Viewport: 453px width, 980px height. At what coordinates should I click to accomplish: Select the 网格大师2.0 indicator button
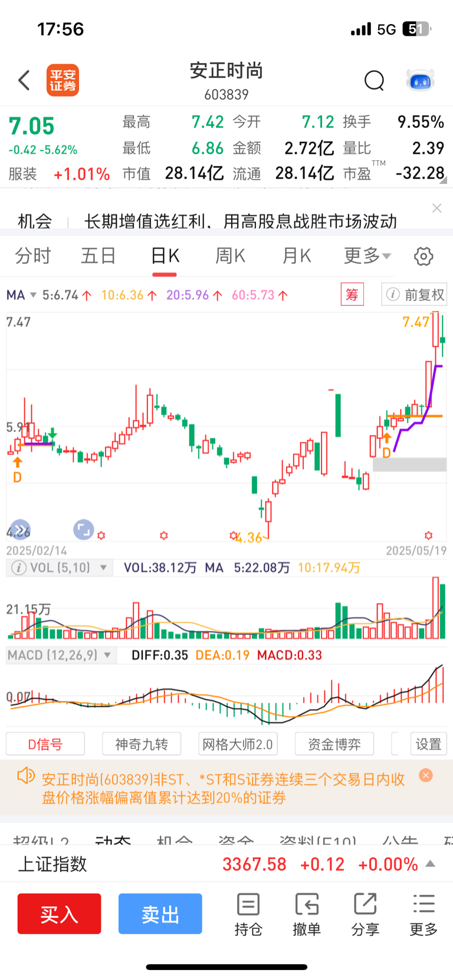coord(238,744)
